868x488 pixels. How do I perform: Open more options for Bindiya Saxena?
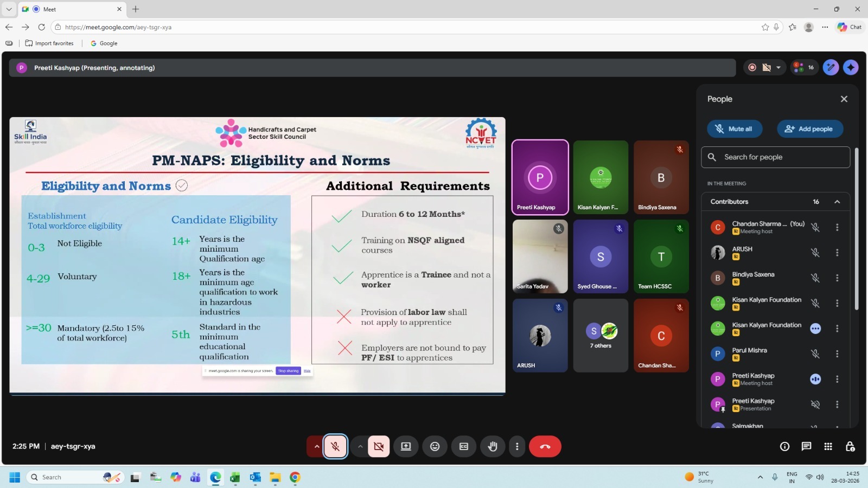coord(837,278)
